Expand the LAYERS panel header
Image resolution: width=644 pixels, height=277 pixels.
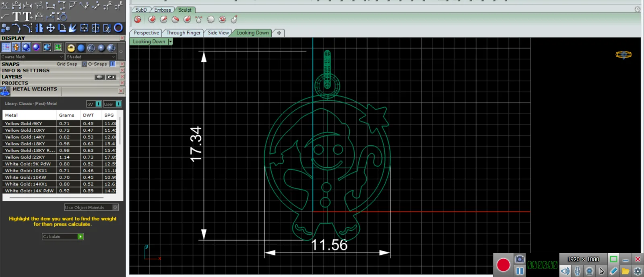tap(12, 77)
